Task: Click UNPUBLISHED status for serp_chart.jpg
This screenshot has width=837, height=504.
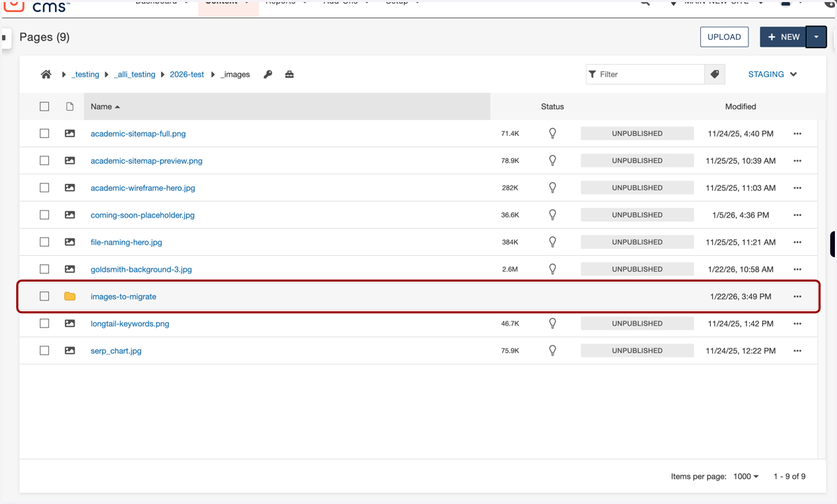Action: click(x=638, y=351)
